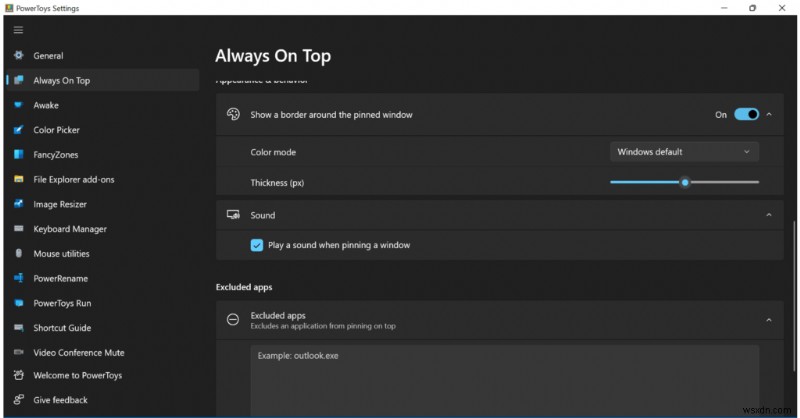Screen dimensions: 800x418
Task: Maximize the PowerToys Settings window
Action: [753, 8]
